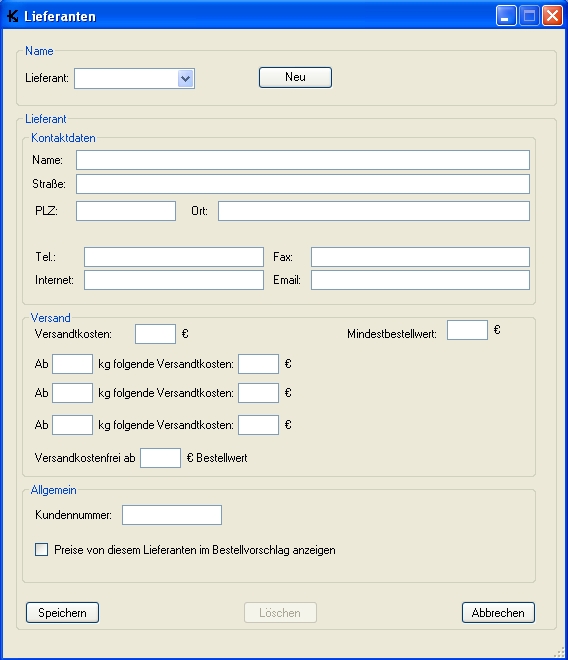Select the Internet address field
Viewport: 568px width, 660px height.
174,280
